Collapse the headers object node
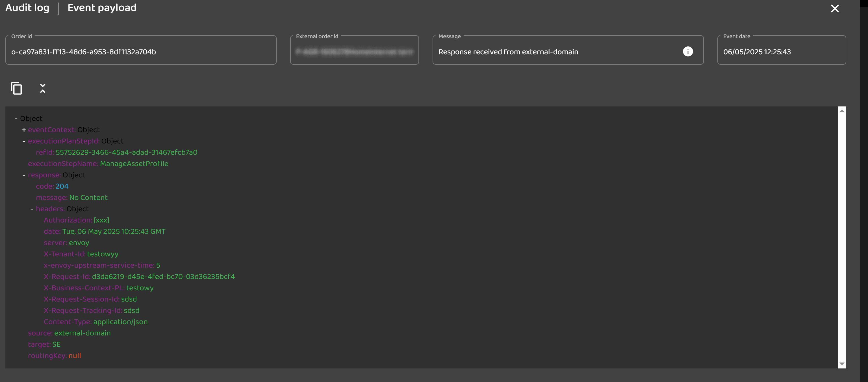 (x=32, y=209)
